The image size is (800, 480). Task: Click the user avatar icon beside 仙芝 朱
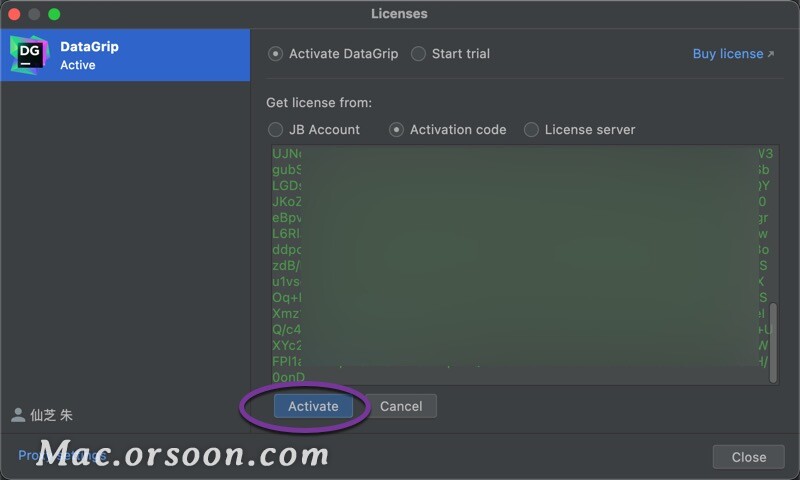[18, 415]
